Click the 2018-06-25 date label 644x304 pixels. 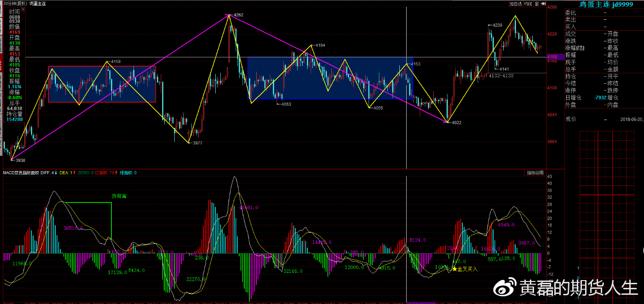pyautogui.click(x=632, y=119)
